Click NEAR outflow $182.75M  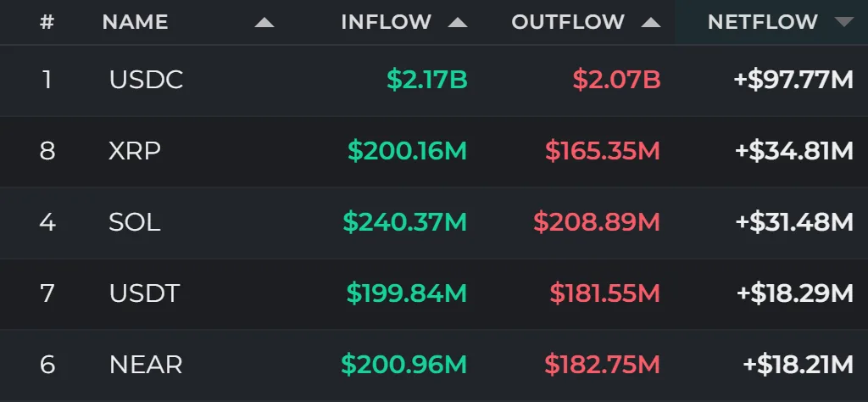click(x=603, y=365)
